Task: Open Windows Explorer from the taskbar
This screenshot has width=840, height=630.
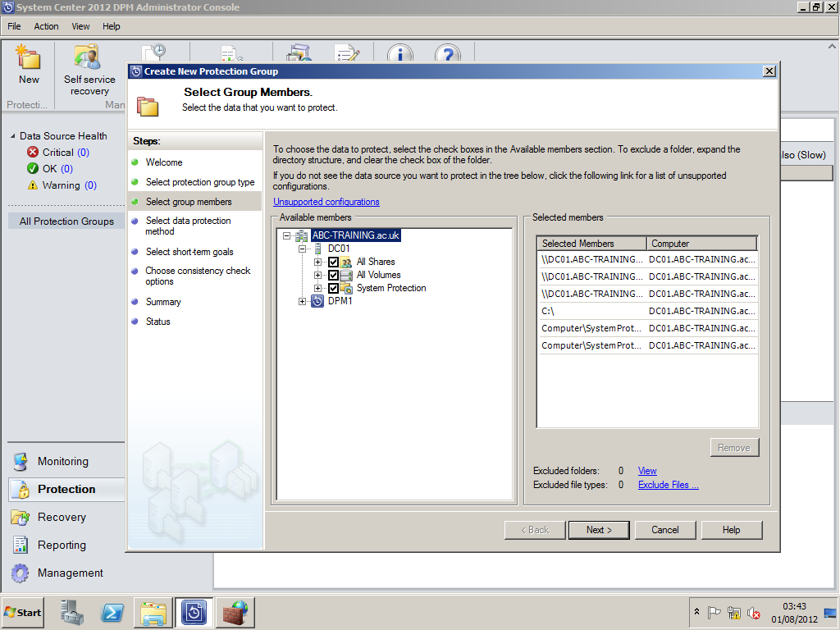Action: [x=153, y=612]
